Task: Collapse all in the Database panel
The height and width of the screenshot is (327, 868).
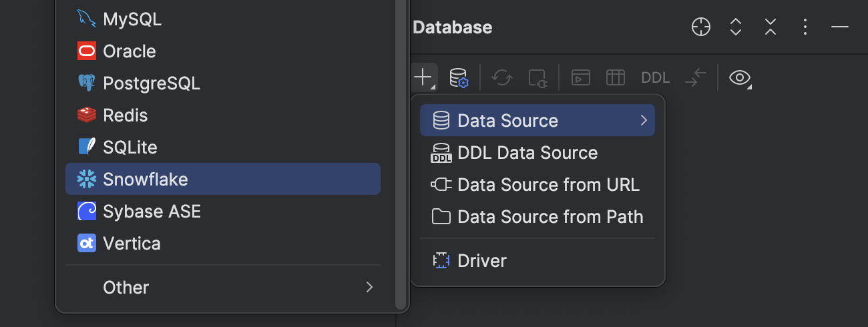Action: pyautogui.click(x=771, y=27)
